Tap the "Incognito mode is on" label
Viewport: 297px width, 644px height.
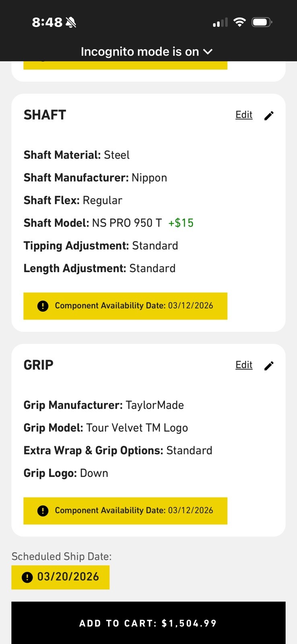140,52
